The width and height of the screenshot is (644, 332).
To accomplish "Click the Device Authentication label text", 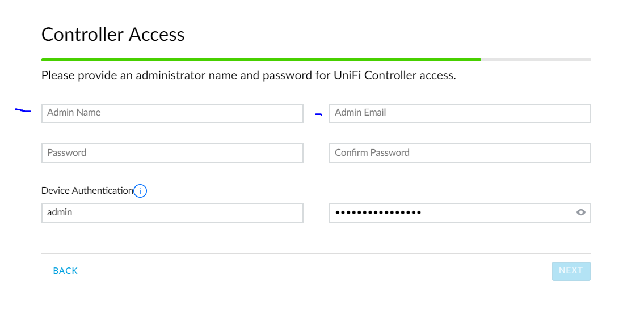I will [x=87, y=190].
